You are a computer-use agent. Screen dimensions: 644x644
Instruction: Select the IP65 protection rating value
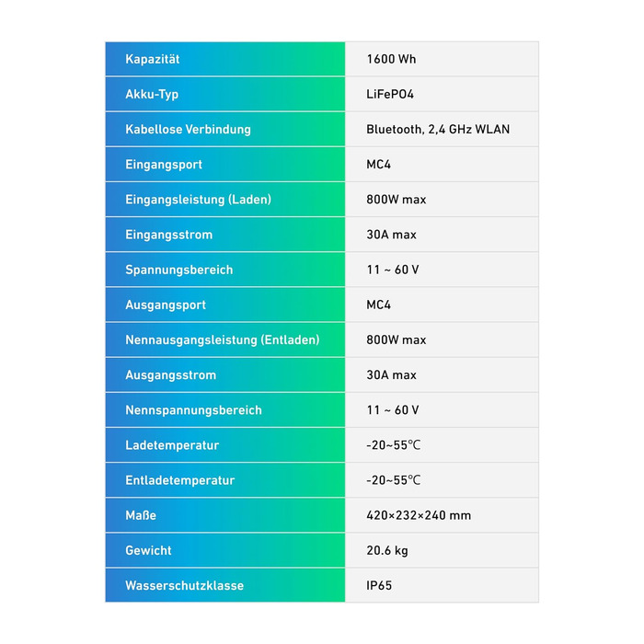[379, 585]
